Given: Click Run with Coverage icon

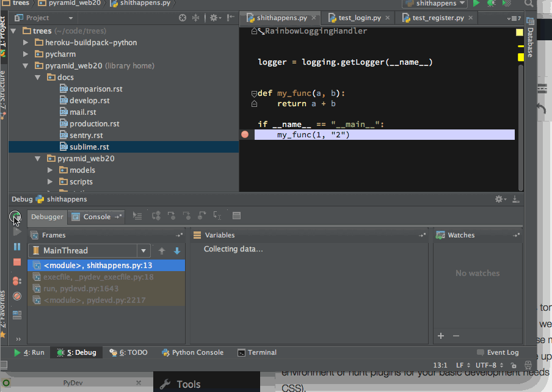Looking at the screenshot, I should 507,4.
